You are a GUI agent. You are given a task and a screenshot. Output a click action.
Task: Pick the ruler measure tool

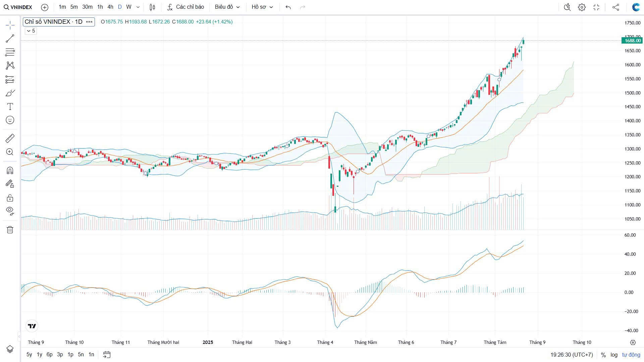point(10,138)
